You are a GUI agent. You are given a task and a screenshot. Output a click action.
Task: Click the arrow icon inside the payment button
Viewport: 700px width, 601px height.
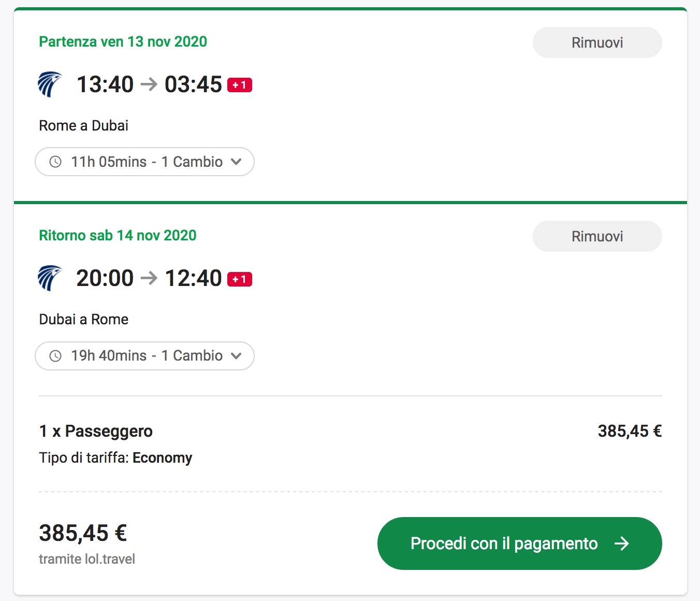tap(621, 543)
